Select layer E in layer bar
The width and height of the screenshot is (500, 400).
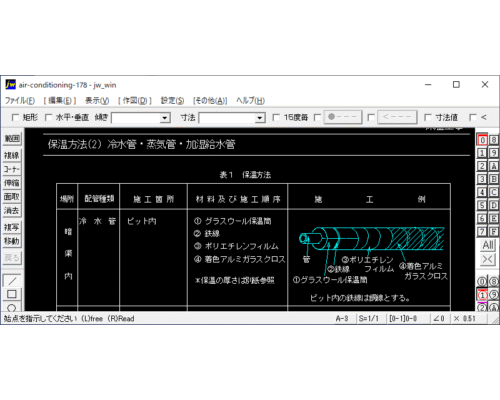pyautogui.click(x=494, y=218)
